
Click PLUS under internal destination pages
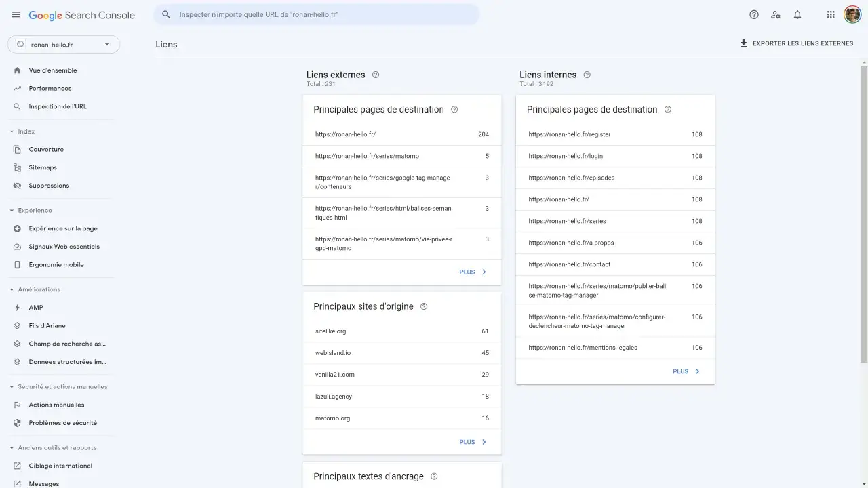pyautogui.click(x=686, y=371)
